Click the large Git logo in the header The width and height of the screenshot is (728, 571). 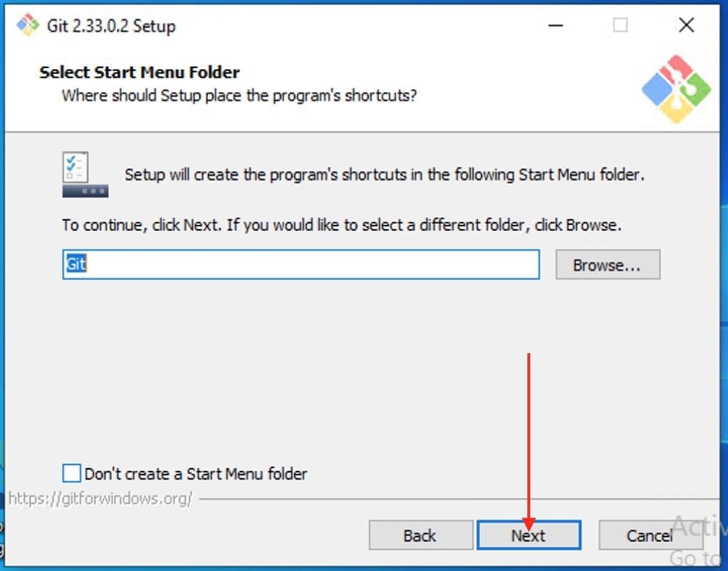pyautogui.click(x=676, y=89)
